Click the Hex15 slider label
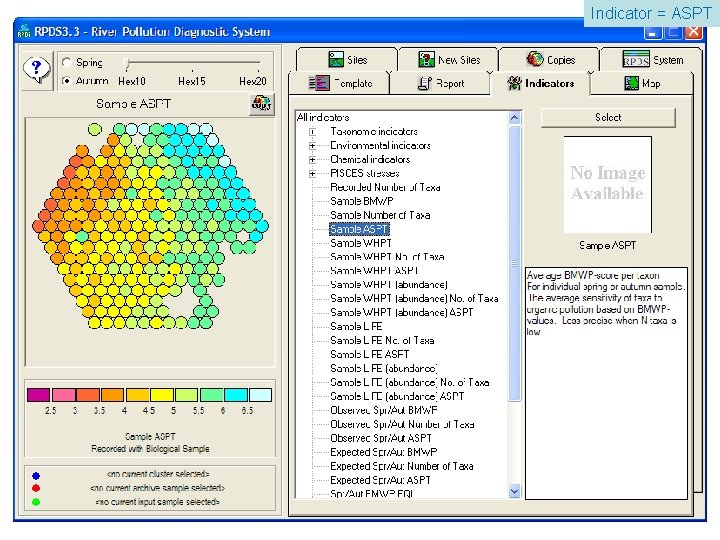Viewport: 720px width, 540px height. point(191,81)
